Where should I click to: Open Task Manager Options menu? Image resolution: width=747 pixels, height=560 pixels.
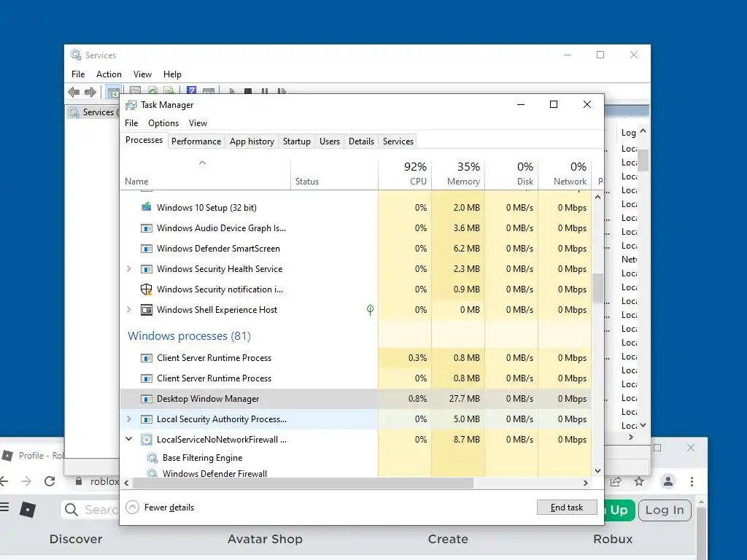coord(163,122)
